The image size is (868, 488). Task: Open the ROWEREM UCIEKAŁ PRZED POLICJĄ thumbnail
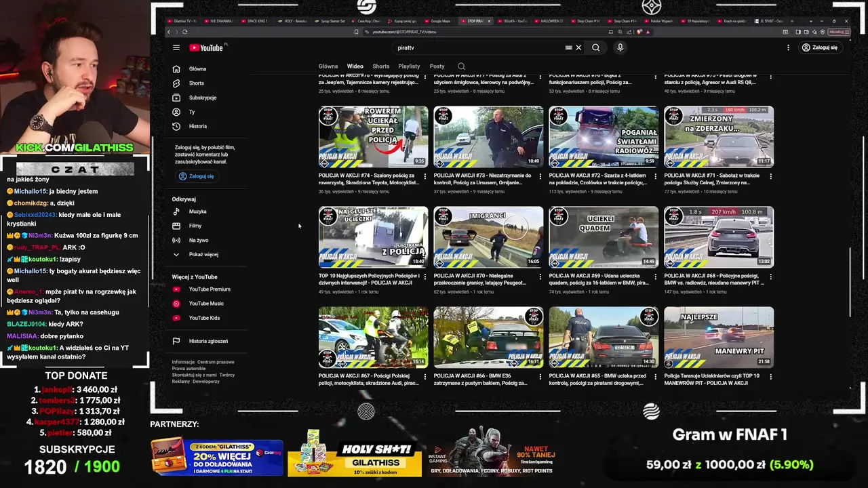point(374,137)
